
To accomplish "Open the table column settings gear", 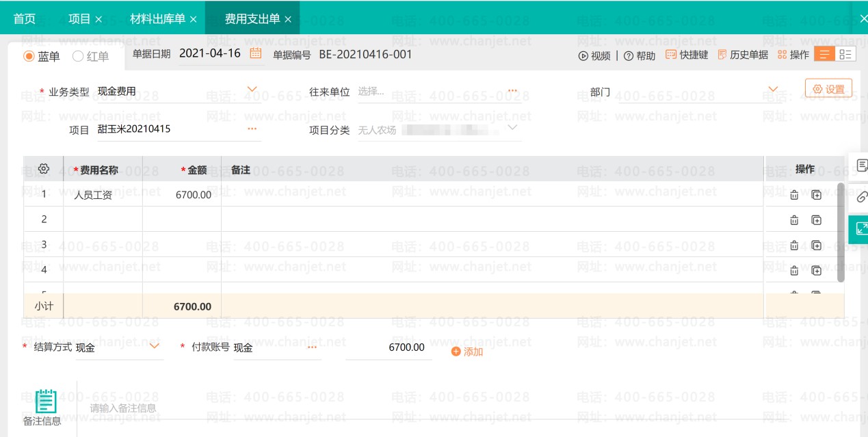I will [x=44, y=169].
